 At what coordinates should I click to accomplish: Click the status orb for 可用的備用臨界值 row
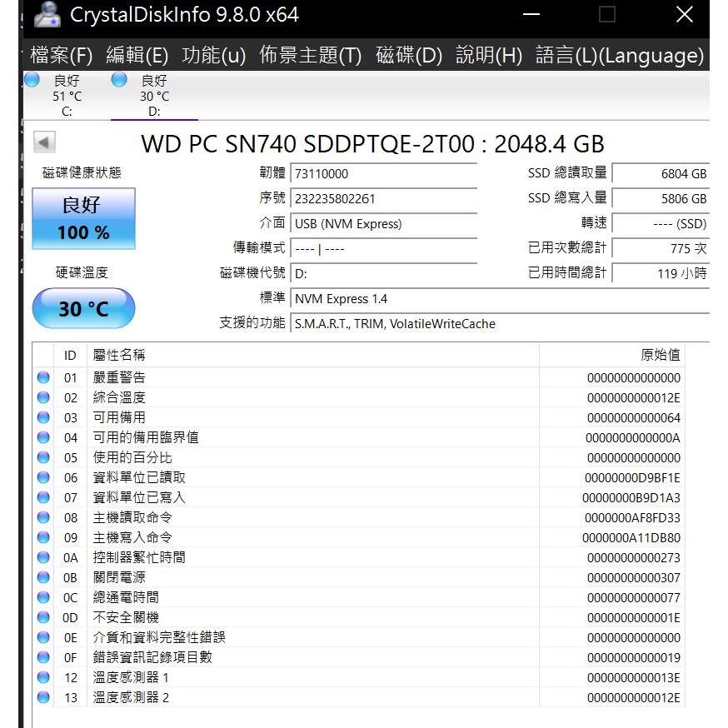coord(43,437)
